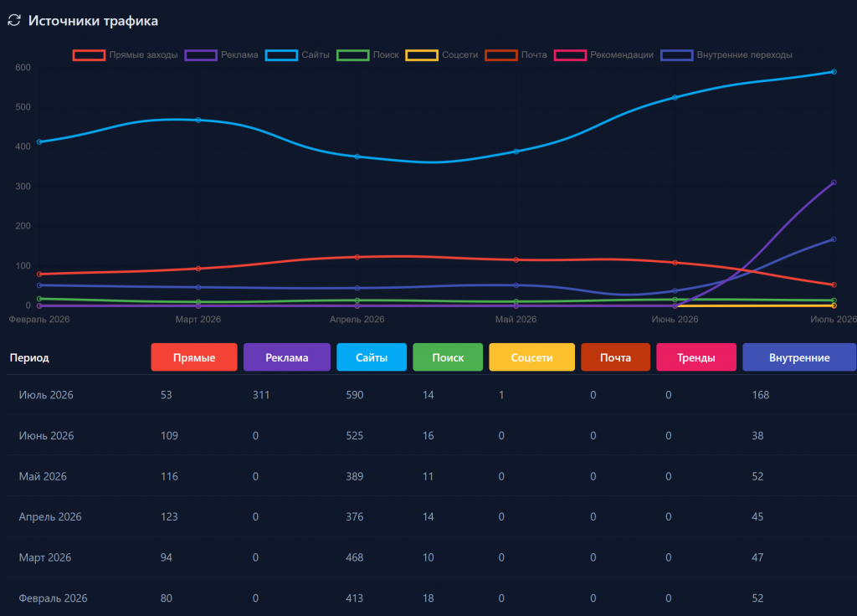Toggle the Прямые заходы legend series

click(126, 55)
